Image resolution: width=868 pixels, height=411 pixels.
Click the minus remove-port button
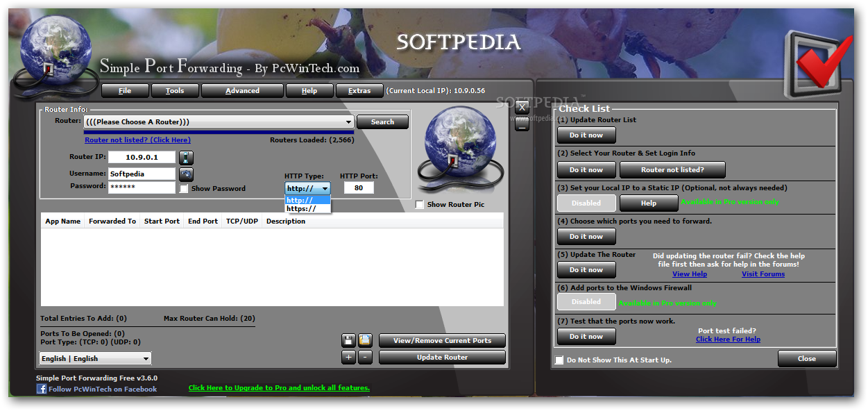pos(365,358)
